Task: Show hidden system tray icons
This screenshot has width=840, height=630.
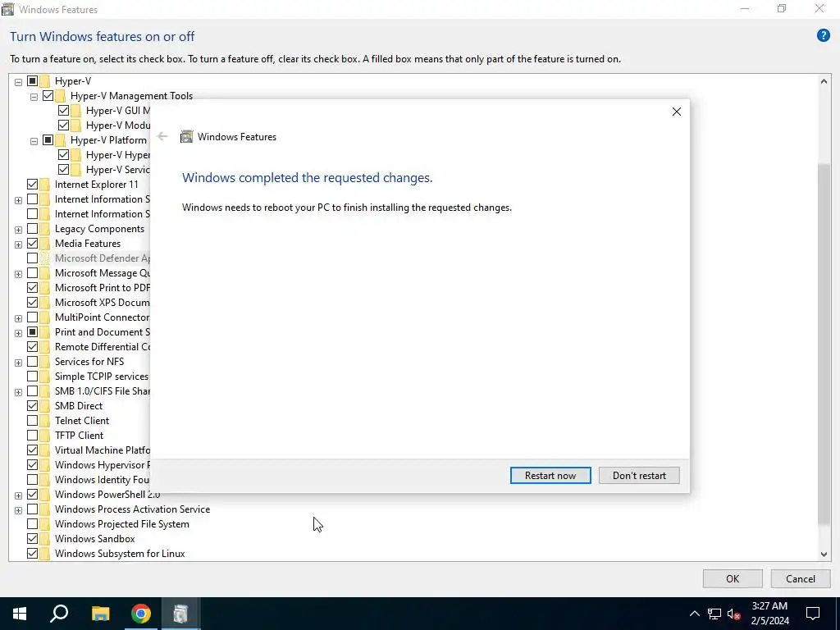Action: click(694, 614)
